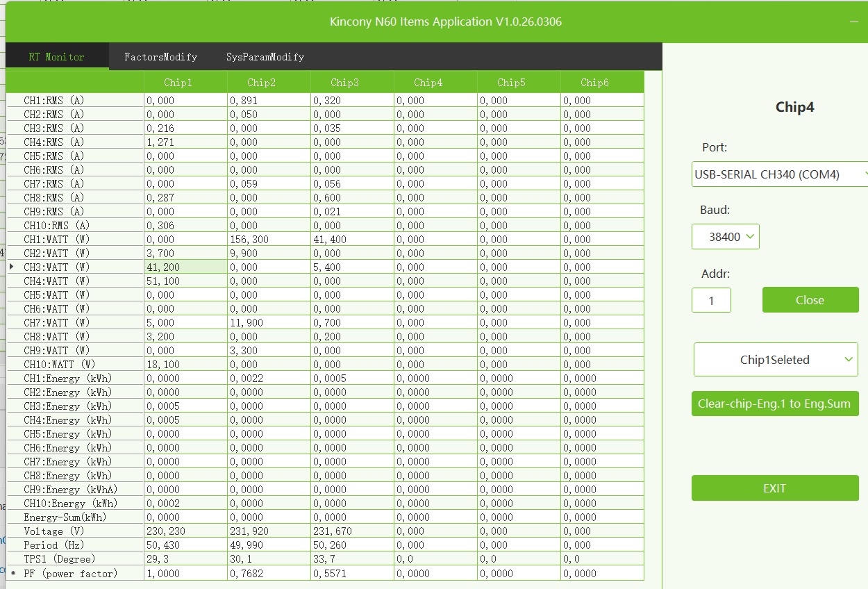Click the row indicator arrow beside CH3:WATT

pos(12,267)
